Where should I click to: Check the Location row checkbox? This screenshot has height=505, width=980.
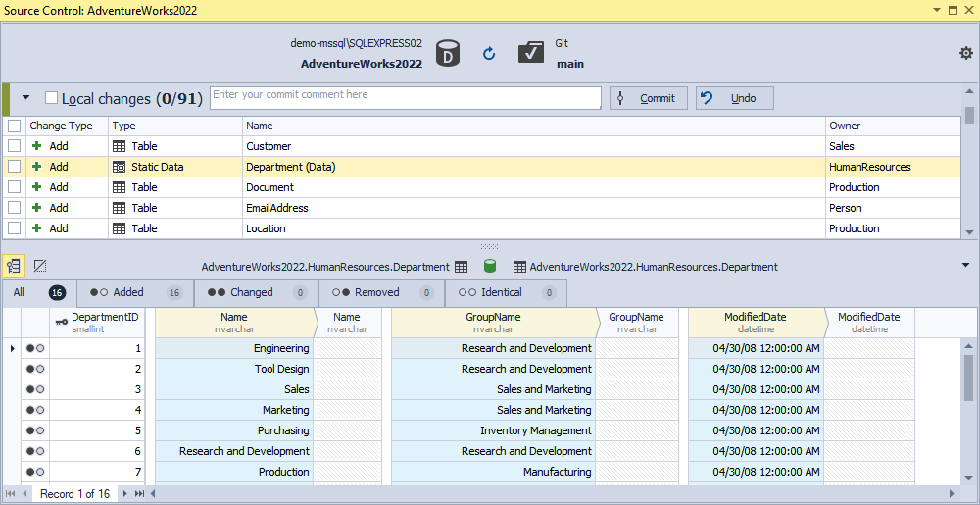[14, 228]
